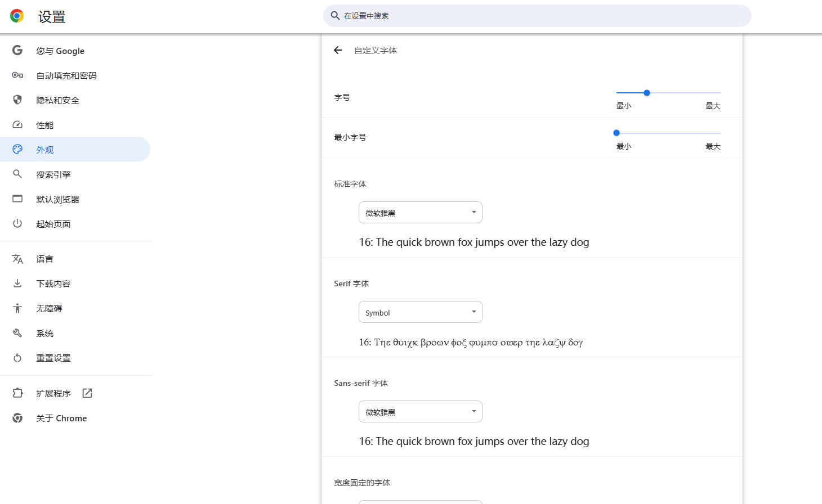Click 最大 label under 字号 slider

713,106
